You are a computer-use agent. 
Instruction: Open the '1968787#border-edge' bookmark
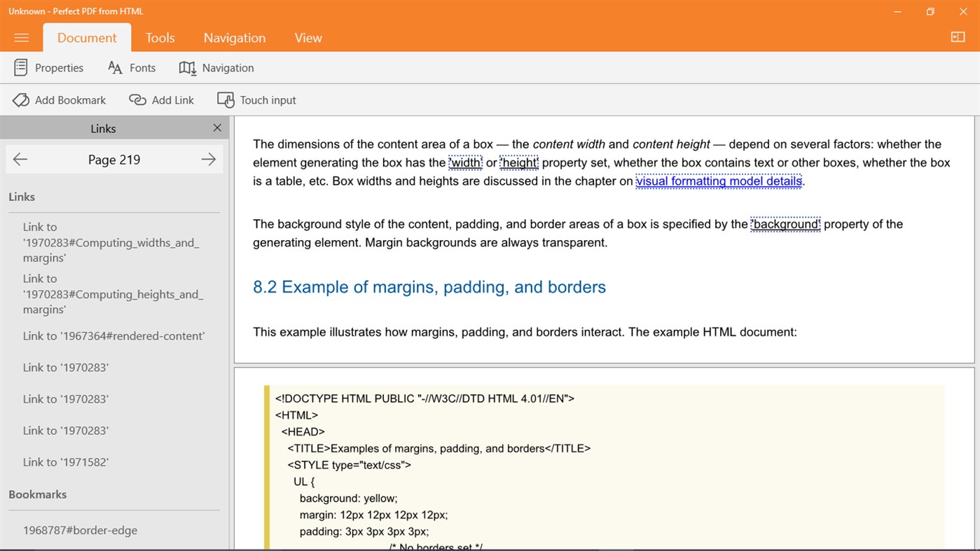(80, 530)
